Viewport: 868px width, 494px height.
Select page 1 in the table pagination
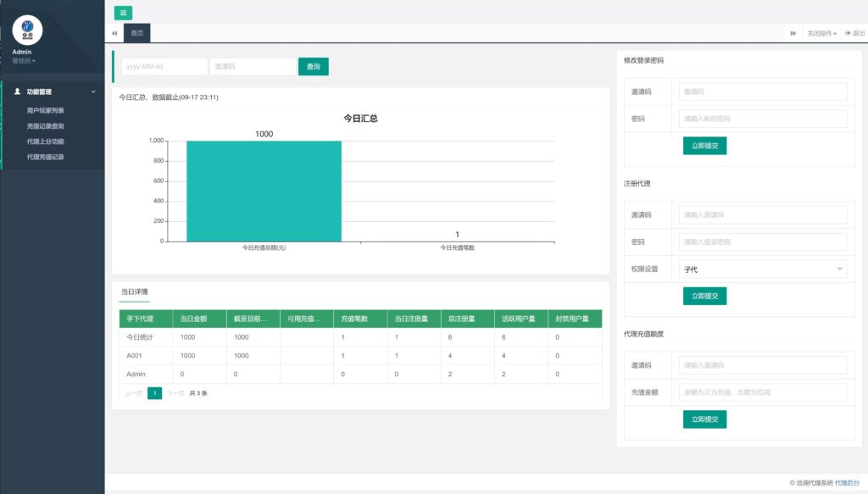point(154,393)
